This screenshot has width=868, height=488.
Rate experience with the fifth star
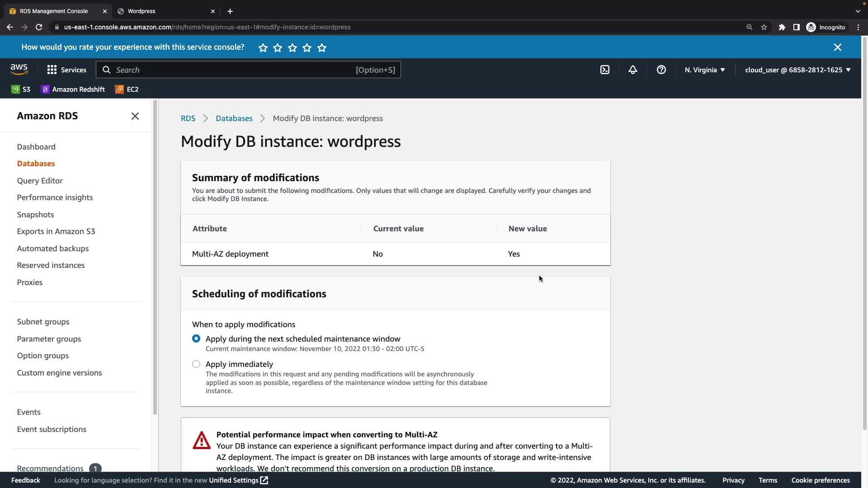(322, 47)
